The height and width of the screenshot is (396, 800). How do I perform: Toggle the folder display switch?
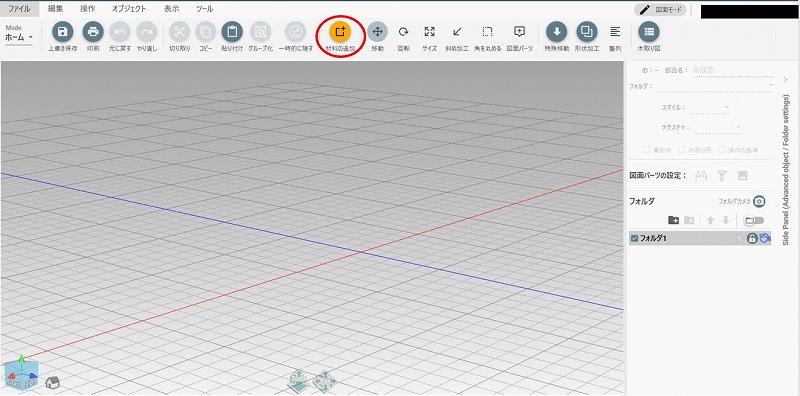click(754, 220)
